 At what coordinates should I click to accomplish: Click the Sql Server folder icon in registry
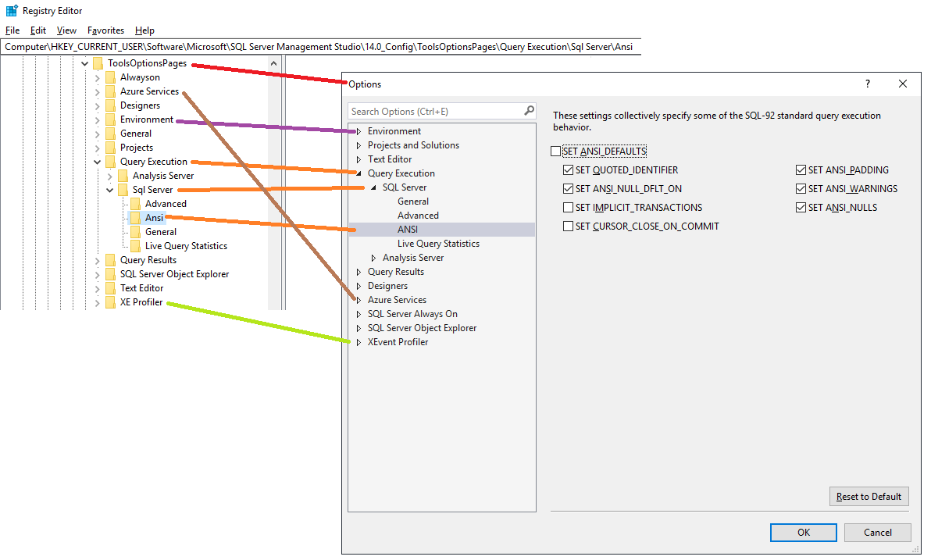(123, 190)
